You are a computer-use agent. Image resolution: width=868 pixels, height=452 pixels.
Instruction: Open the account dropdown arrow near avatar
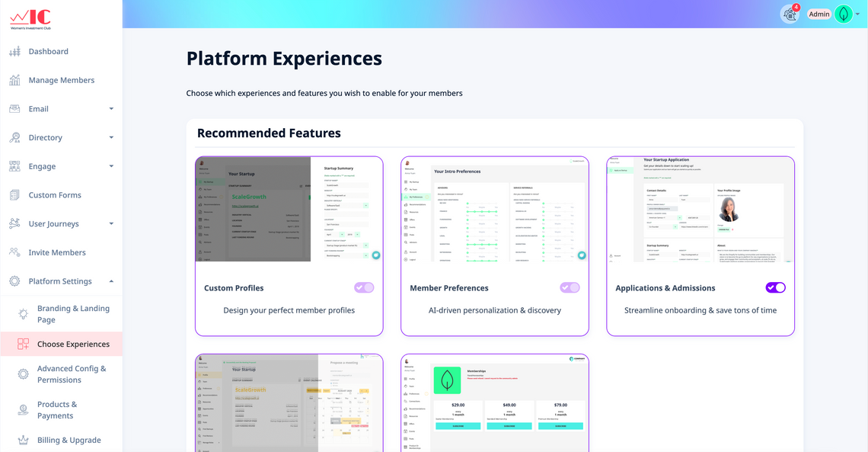coord(857,14)
